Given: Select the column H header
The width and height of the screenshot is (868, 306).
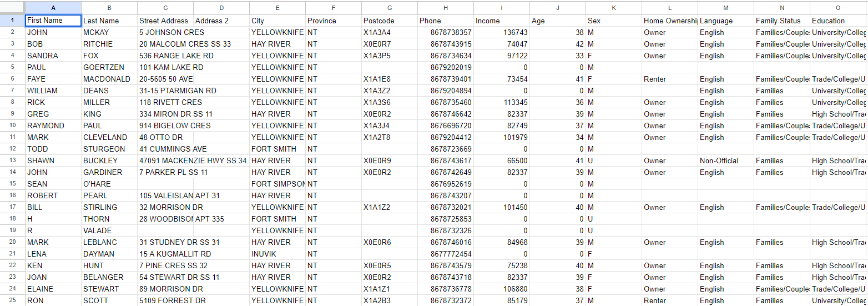Looking at the screenshot, I should (x=446, y=8).
